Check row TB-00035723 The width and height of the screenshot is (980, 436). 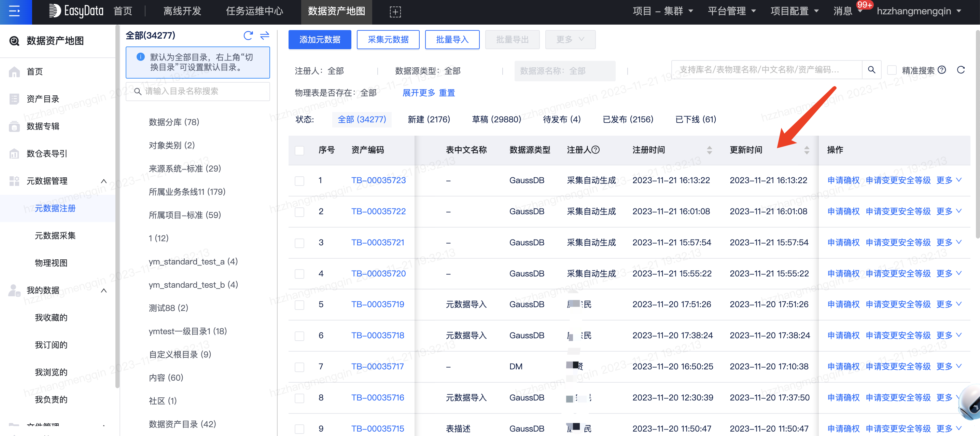[299, 180]
